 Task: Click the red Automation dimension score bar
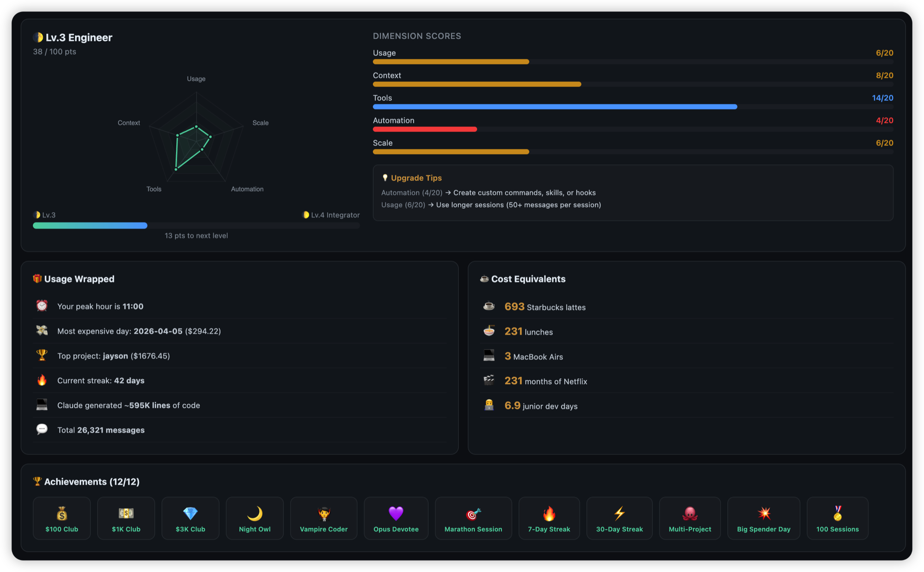coord(633,130)
